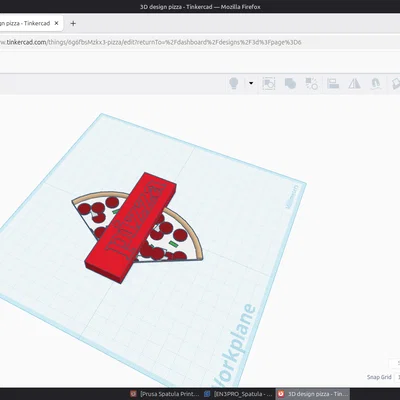Switch to 3D design pizza taskbar window
This screenshot has width=400, height=400.
tap(313, 394)
